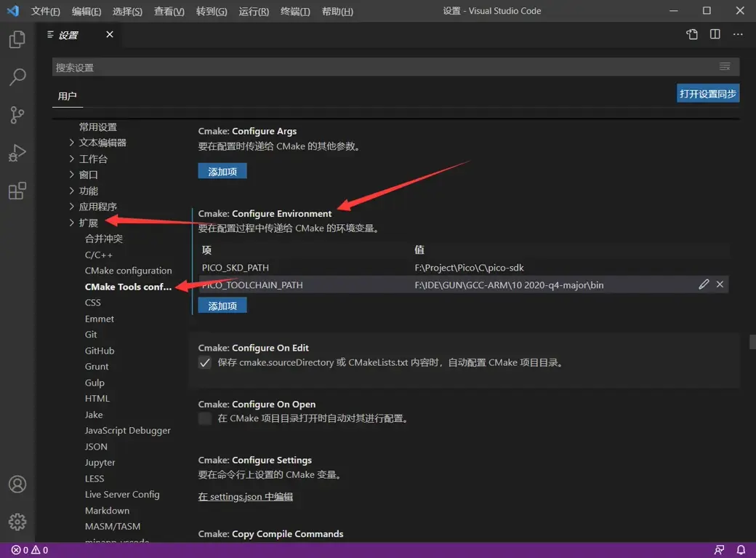Open the Manage gear icon
This screenshot has height=558, width=756.
[x=17, y=522]
